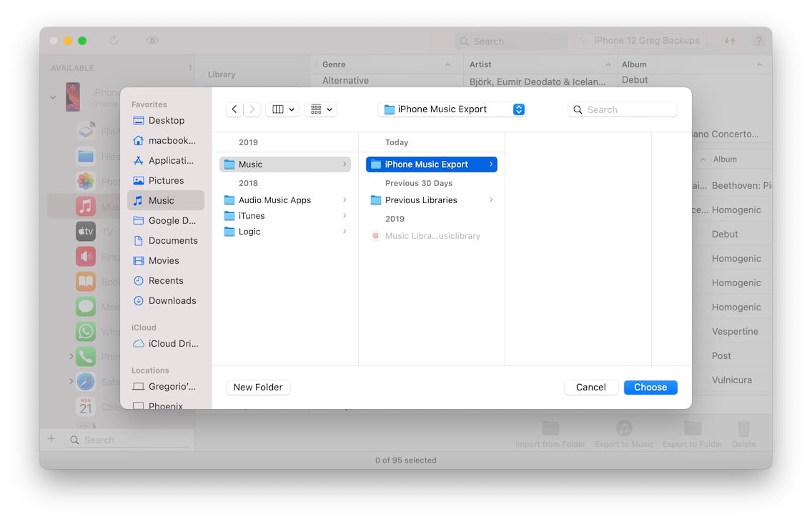
Task: Sort by the Genre column header
Action: (386, 64)
